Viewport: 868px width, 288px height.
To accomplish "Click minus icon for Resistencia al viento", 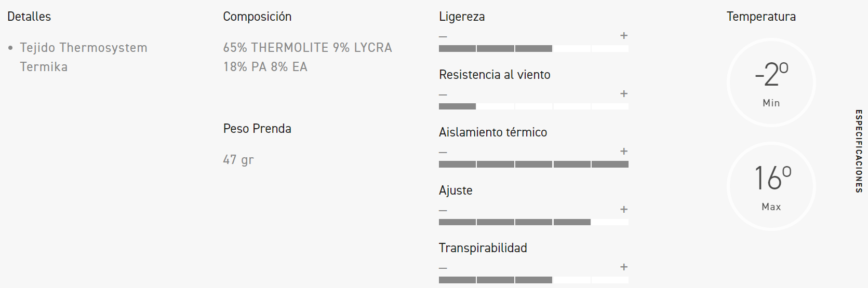I will coord(443,95).
